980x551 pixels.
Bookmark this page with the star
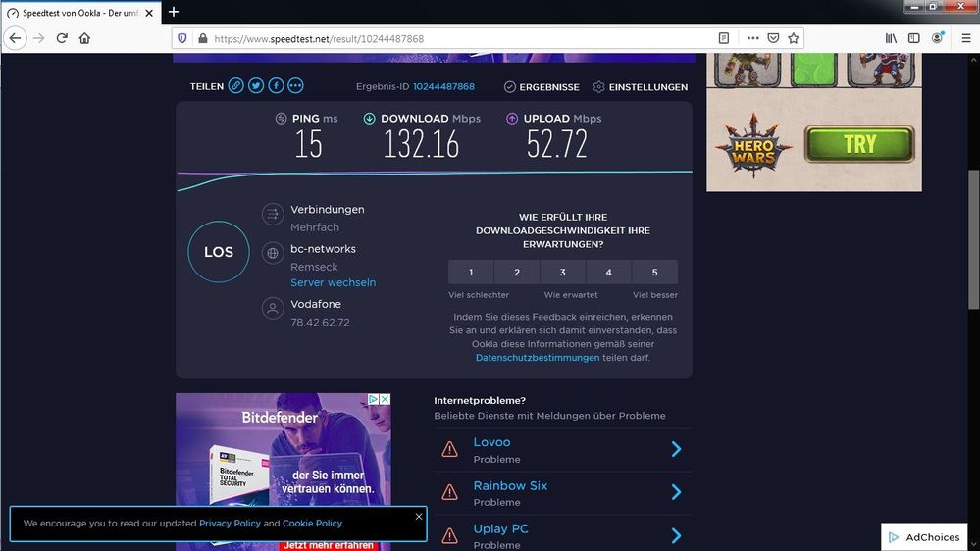click(x=794, y=38)
